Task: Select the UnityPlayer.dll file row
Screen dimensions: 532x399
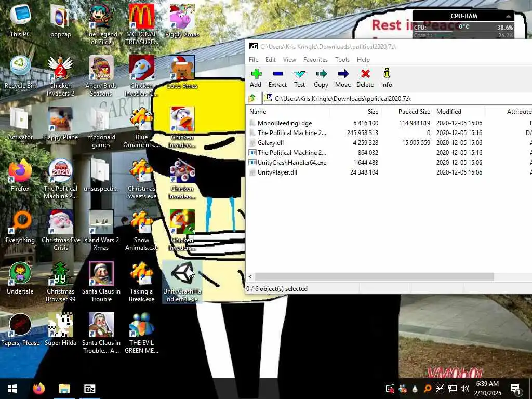Action: (x=390, y=172)
